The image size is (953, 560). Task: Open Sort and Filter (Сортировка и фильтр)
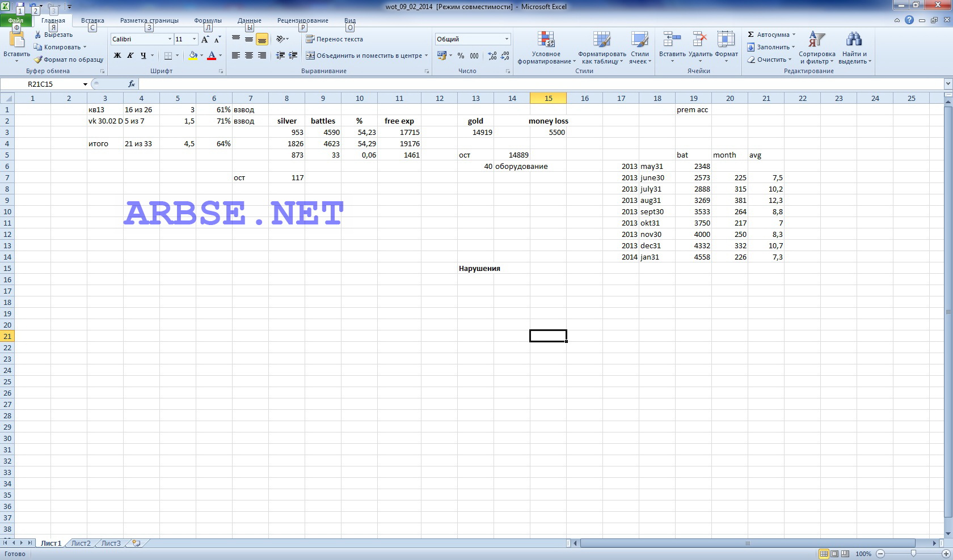click(x=817, y=48)
